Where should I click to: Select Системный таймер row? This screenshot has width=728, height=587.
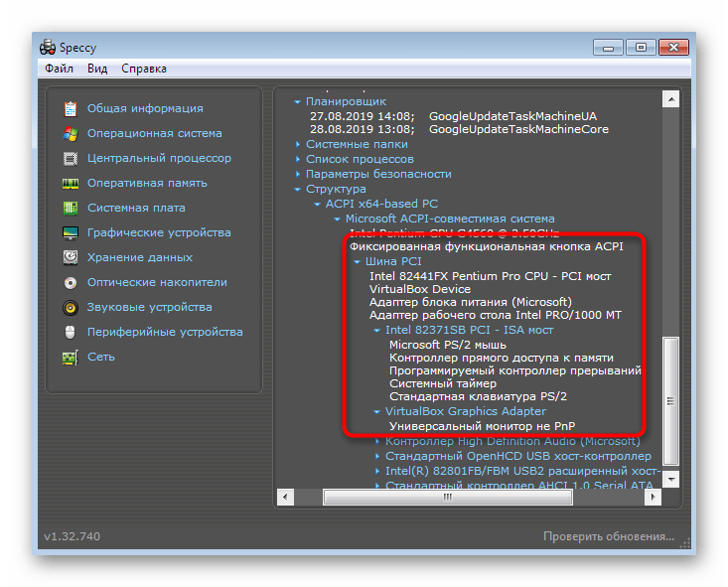coord(443,383)
